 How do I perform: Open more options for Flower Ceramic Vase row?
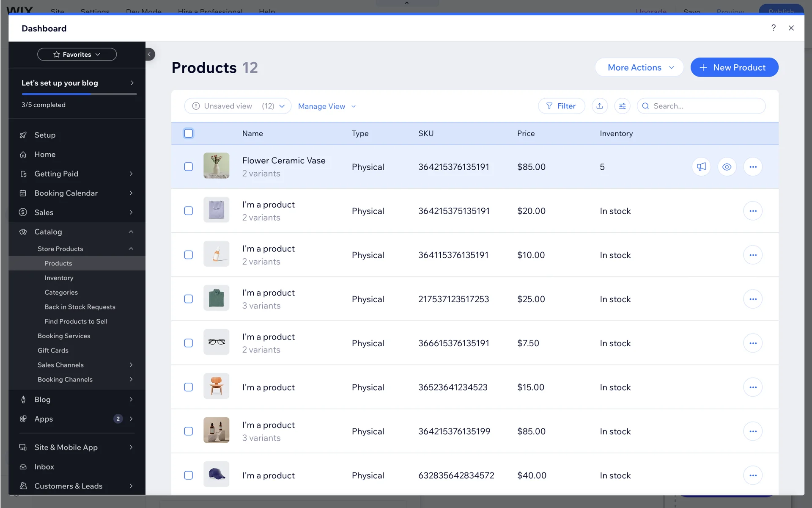click(x=752, y=167)
